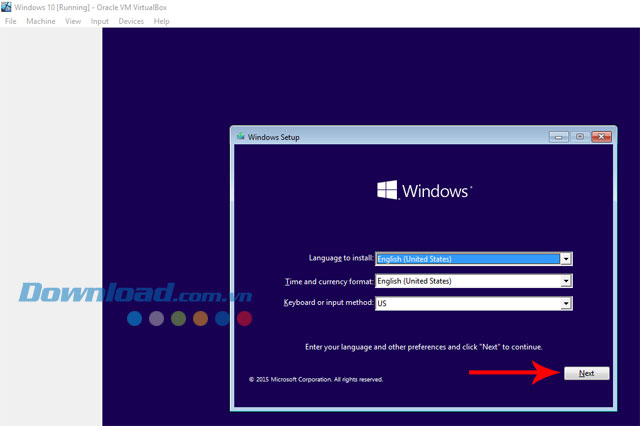Click the Microsoft copyright notice text
The image size is (640, 426).
[316, 379]
